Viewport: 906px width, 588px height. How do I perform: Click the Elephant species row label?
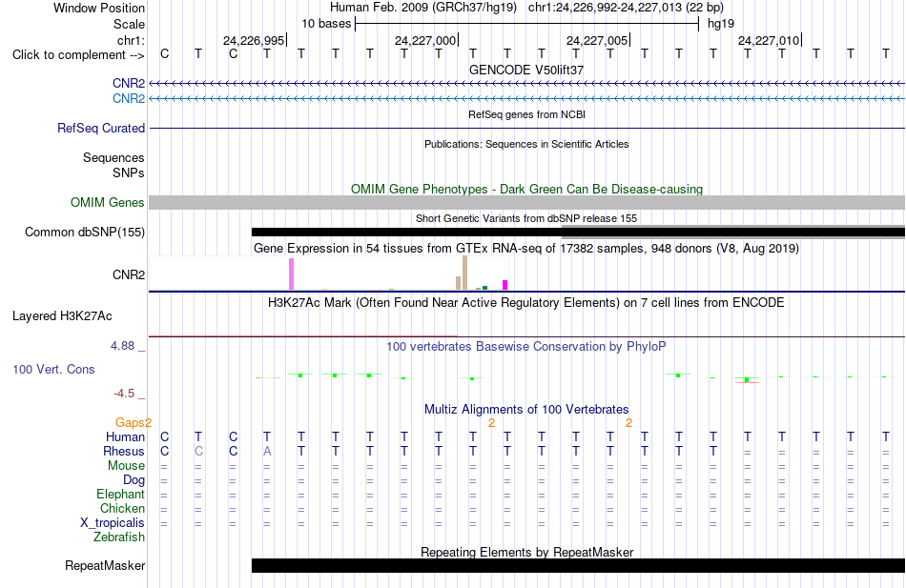(121, 494)
